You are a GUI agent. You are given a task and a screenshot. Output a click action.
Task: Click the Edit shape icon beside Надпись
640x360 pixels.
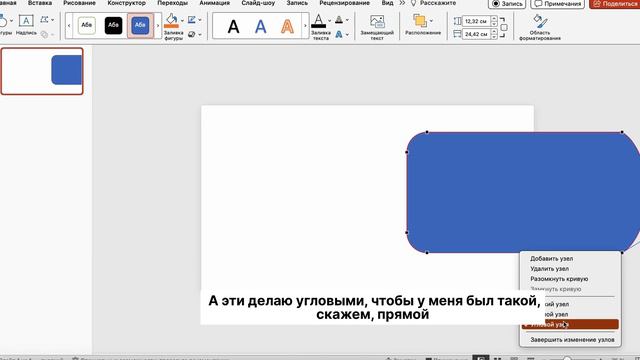[x=44, y=20]
